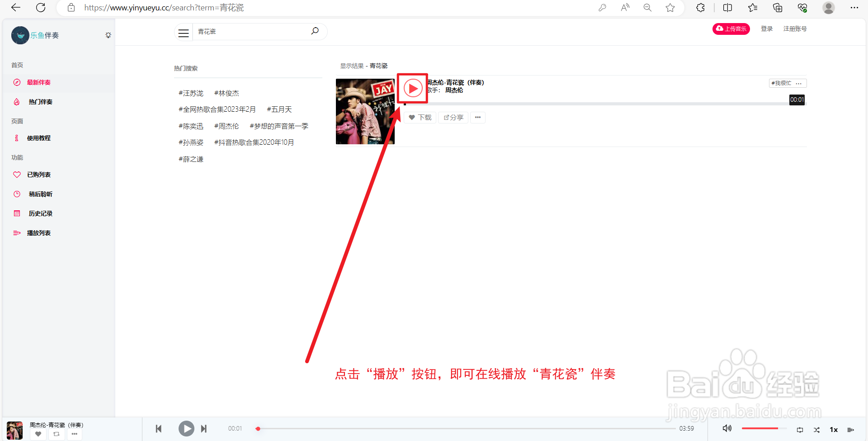Click the main play button in the bottom player
868x441 pixels.
[186, 428]
